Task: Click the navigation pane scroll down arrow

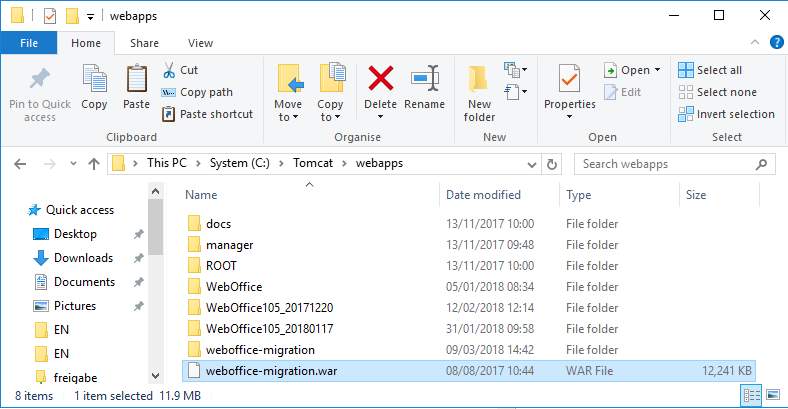Action: 155,376
